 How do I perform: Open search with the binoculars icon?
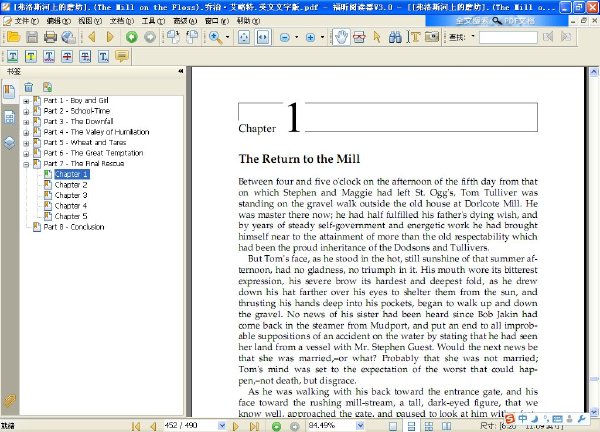pos(395,37)
